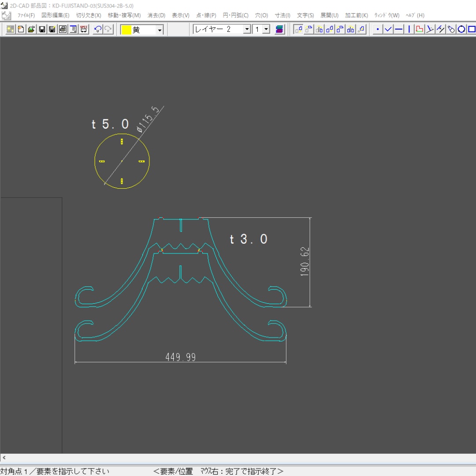Select the 190.62 dimension text
The height and width of the screenshot is (476, 476).
(x=305, y=261)
